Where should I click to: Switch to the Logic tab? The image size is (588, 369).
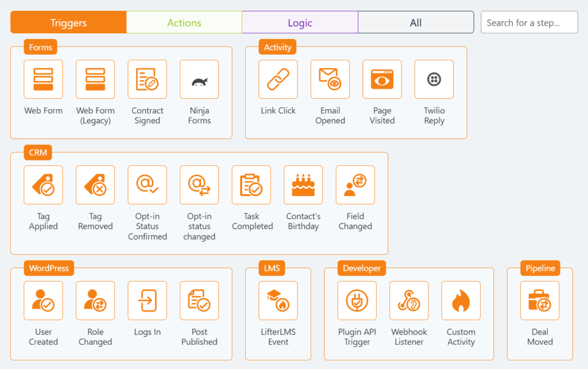[300, 22]
